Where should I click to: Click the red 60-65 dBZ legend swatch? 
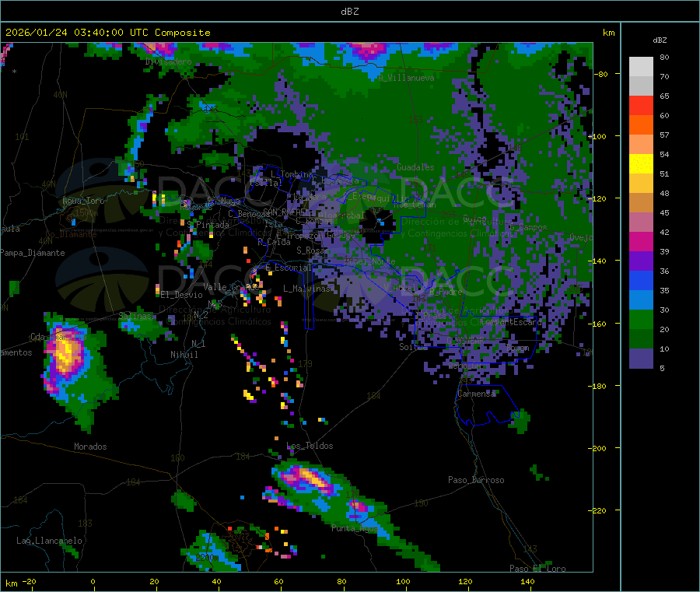(x=641, y=105)
